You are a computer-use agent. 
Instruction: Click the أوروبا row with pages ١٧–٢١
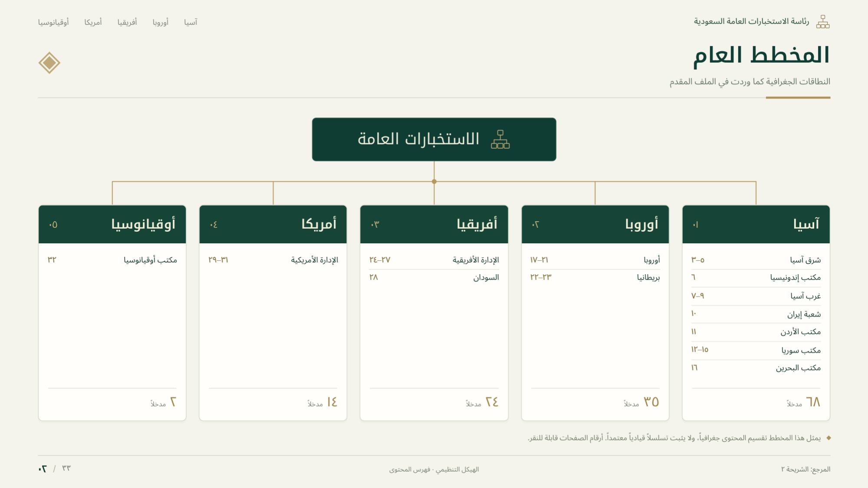point(595,260)
